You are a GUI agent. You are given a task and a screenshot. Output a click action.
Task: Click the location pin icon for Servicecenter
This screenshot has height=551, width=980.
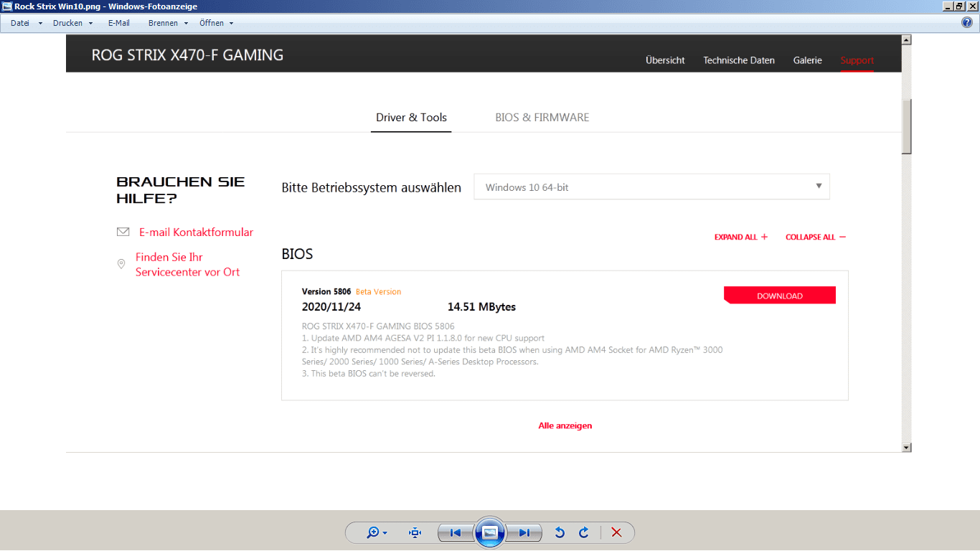pos(121,264)
